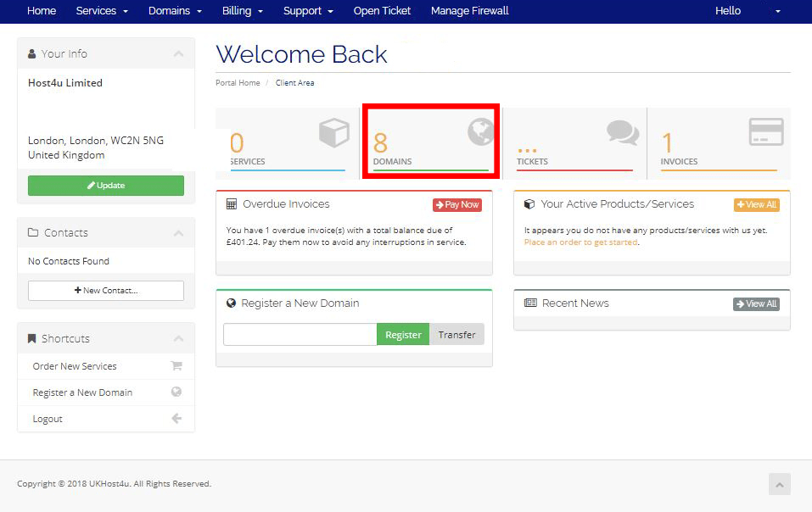Image resolution: width=812 pixels, height=512 pixels.
Task: Go to Home in the navigation bar
Action: (42, 11)
